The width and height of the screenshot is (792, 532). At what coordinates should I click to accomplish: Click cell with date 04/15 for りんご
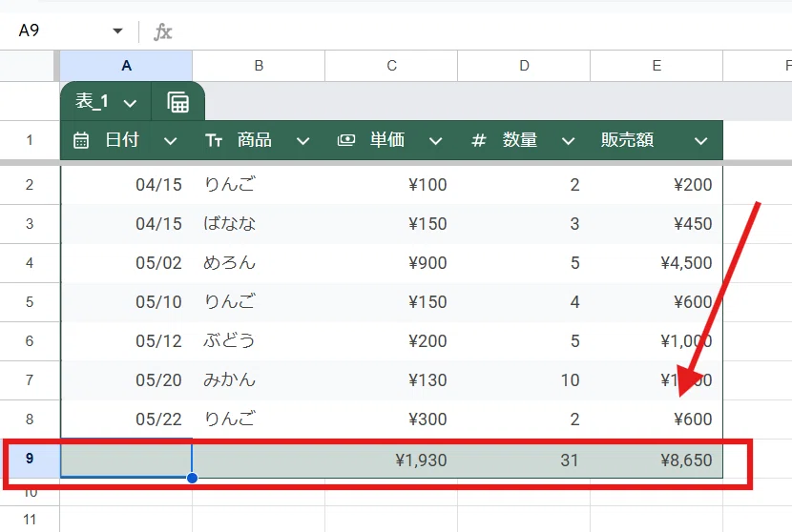coord(126,185)
